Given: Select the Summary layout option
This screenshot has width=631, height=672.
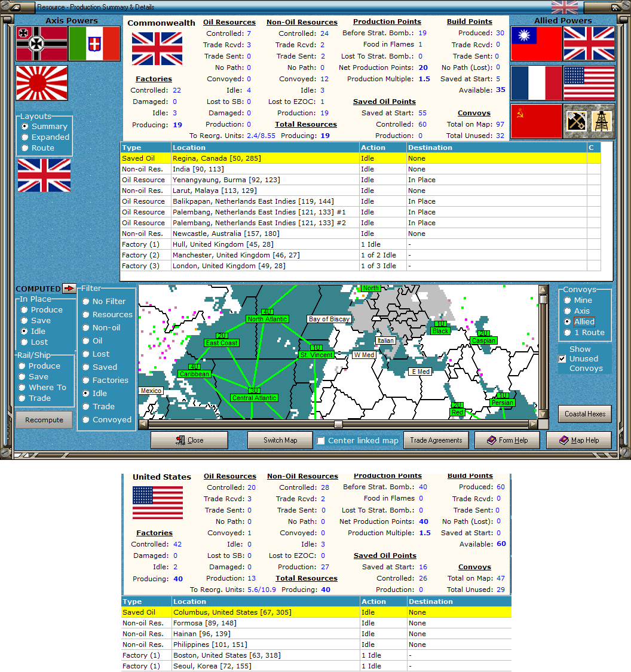Looking at the screenshot, I should click(45, 127).
